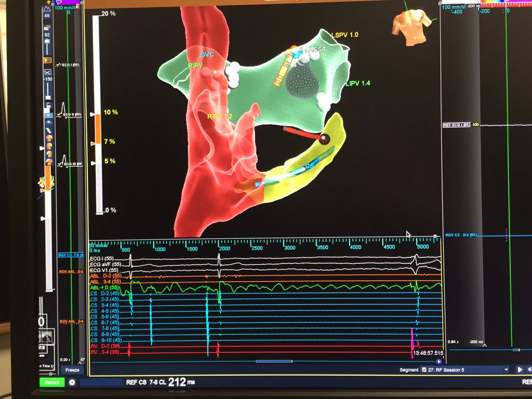Select the RV 3-4 (39) channel label
This screenshot has height=399, width=532.
point(105,352)
